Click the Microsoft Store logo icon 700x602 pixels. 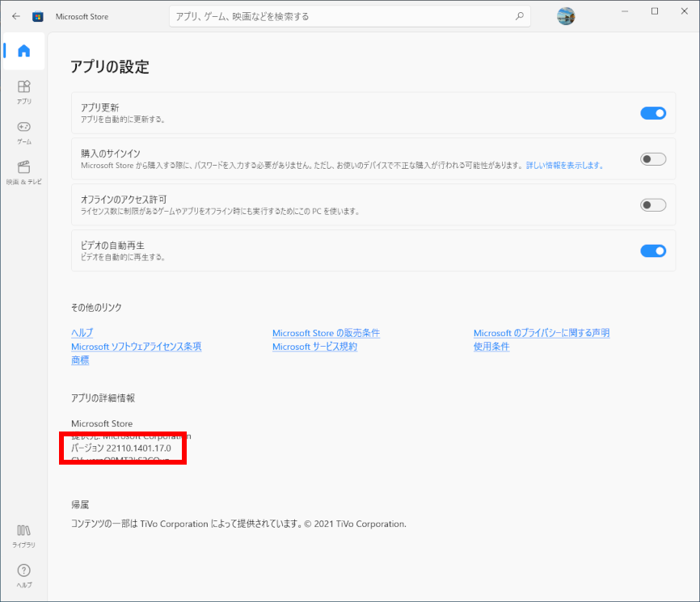point(38,16)
